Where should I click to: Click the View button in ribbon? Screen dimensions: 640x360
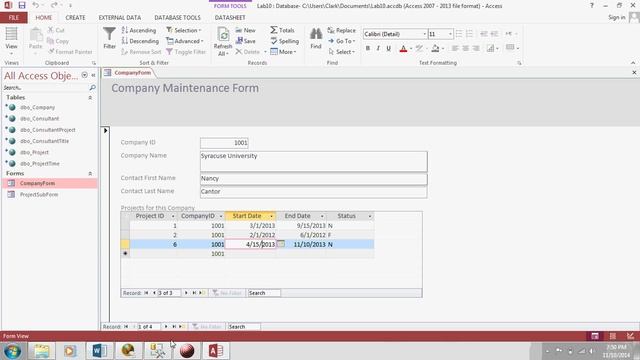(x=11, y=40)
